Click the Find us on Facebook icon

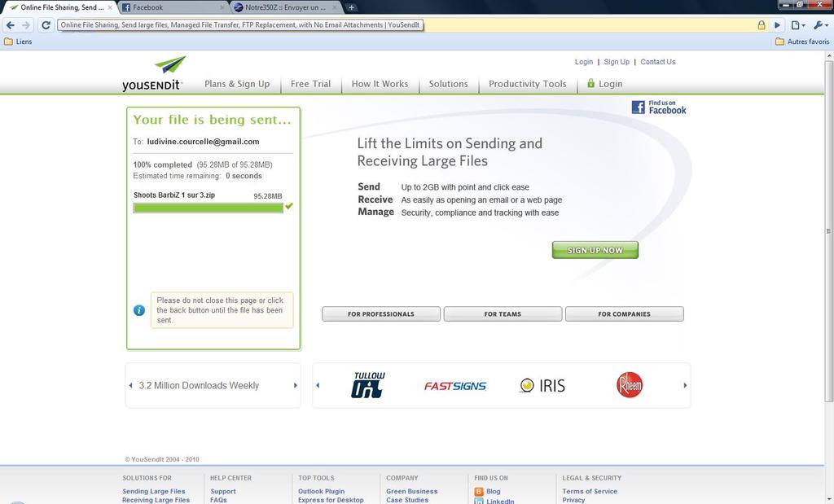[x=659, y=107]
